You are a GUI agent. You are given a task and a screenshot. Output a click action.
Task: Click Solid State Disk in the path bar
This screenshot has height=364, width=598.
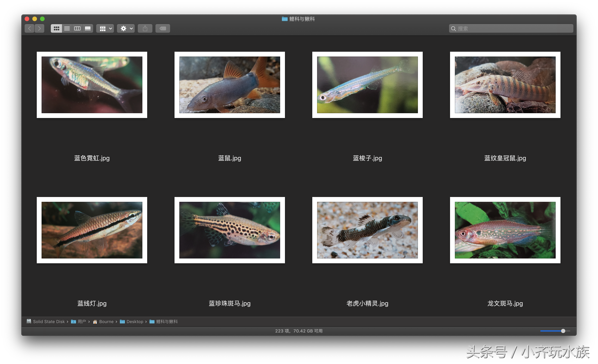46,321
